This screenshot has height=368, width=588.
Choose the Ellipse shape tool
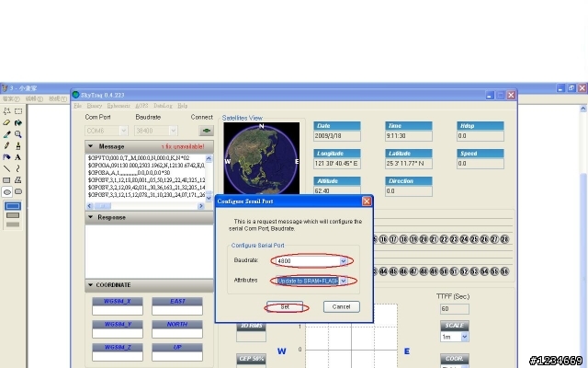pyautogui.click(x=6, y=192)
